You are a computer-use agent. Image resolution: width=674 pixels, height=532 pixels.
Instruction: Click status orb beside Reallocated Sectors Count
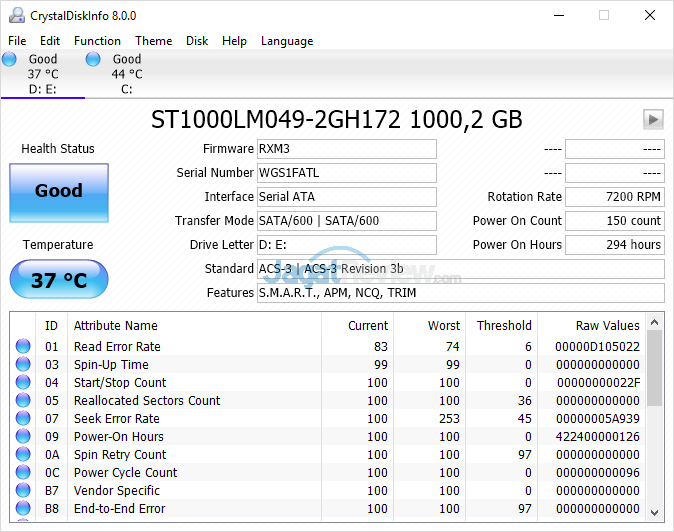23,401
